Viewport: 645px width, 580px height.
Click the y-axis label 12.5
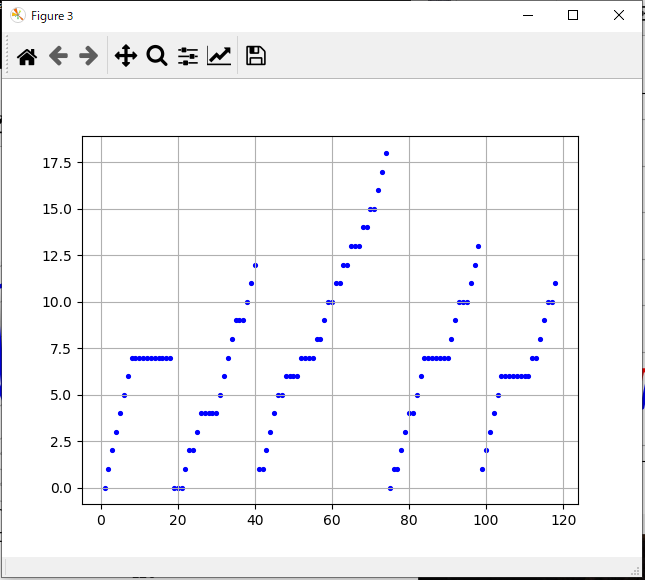(x=57, y=256)
